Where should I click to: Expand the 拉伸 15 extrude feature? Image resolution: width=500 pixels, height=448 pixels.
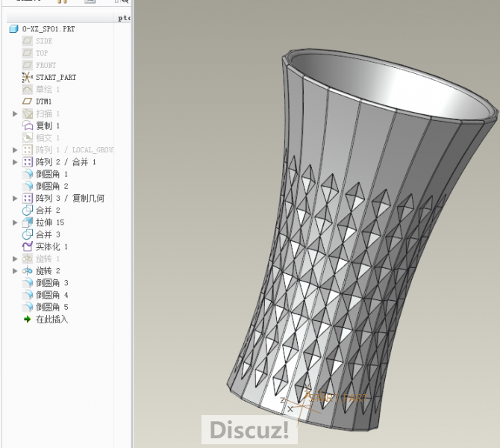pyautogui.click(x=15, y=223)
